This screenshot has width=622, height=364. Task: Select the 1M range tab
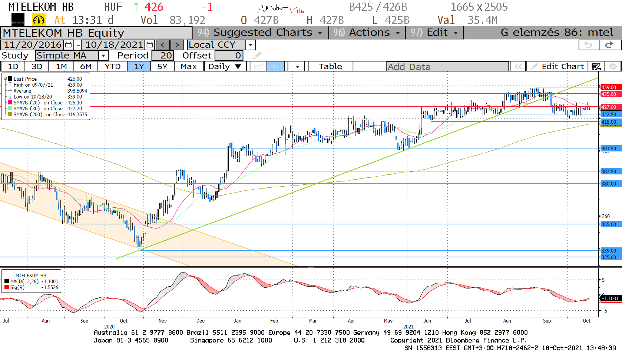(61, 67)
